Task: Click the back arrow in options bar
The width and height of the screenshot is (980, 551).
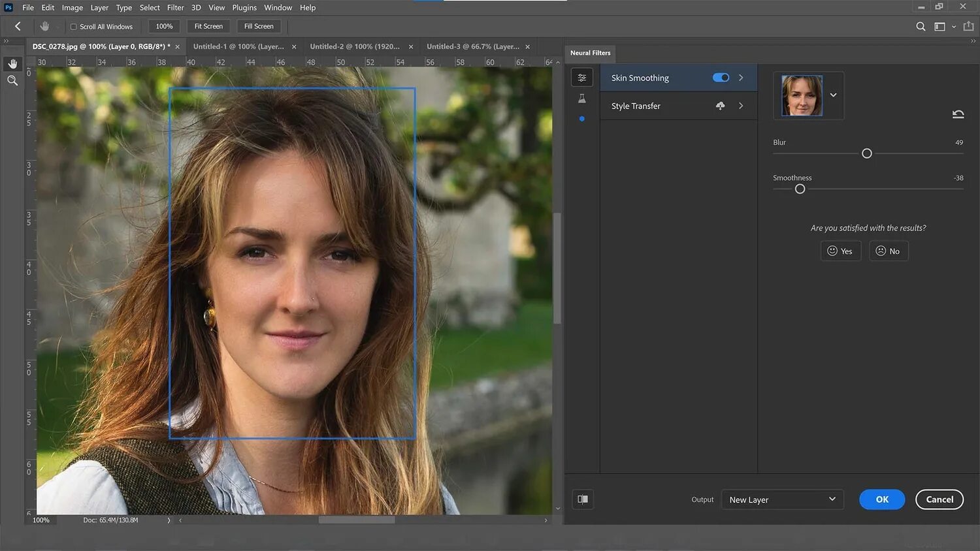Action: (18, 26)
